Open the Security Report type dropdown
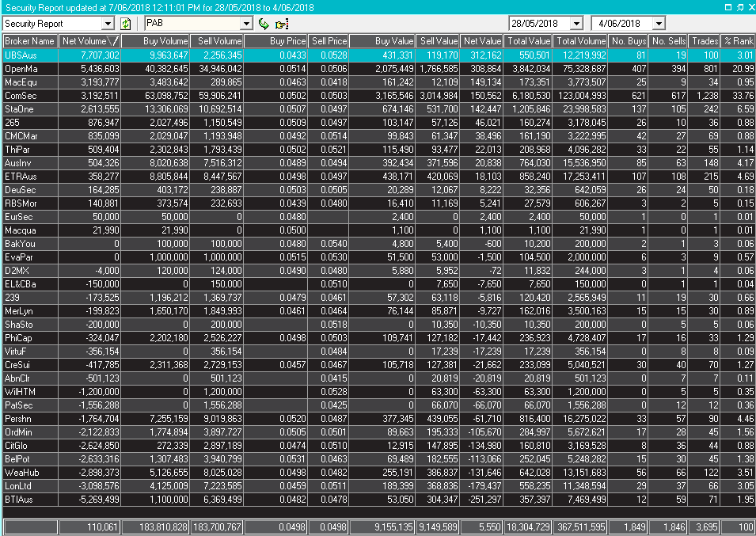The width and height of the screenshot is (756, 536). tap(108, 24)
